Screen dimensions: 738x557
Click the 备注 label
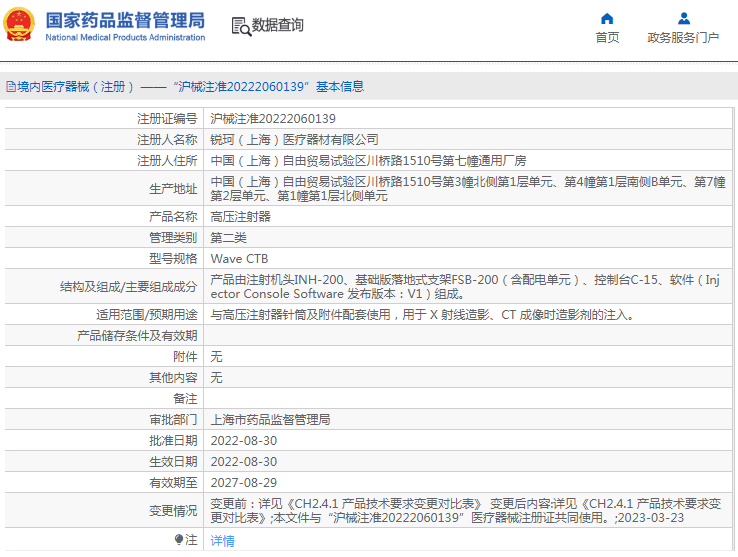tap(185, 399)
